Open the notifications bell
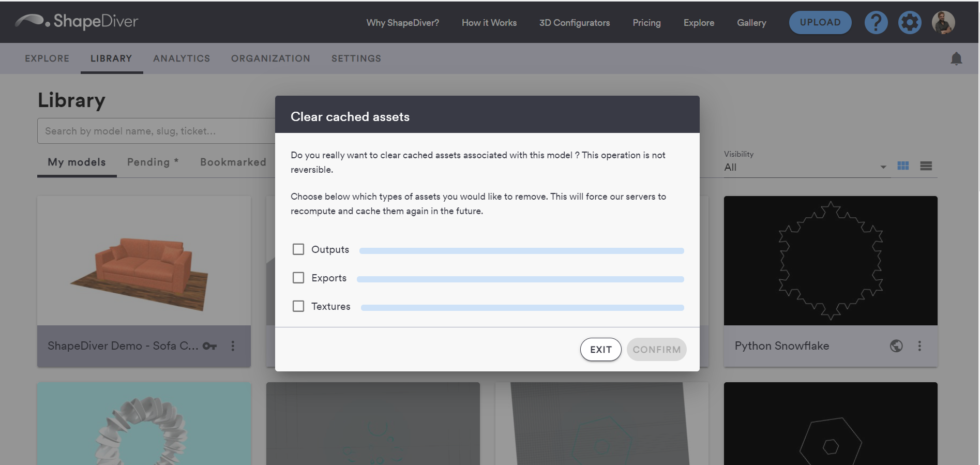Image resolution: width=980 pixels, height=465 pixels. (956, 58)
